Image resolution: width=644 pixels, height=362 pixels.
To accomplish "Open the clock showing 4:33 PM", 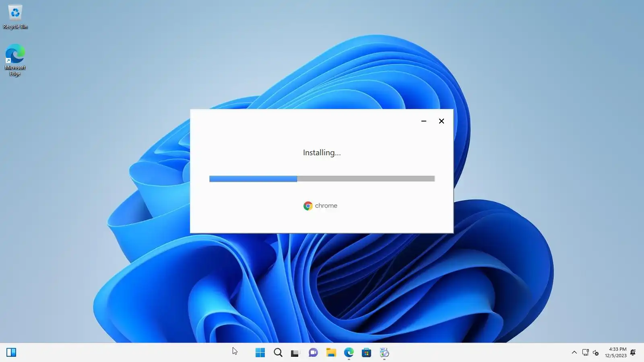I will tap(616, 352).
